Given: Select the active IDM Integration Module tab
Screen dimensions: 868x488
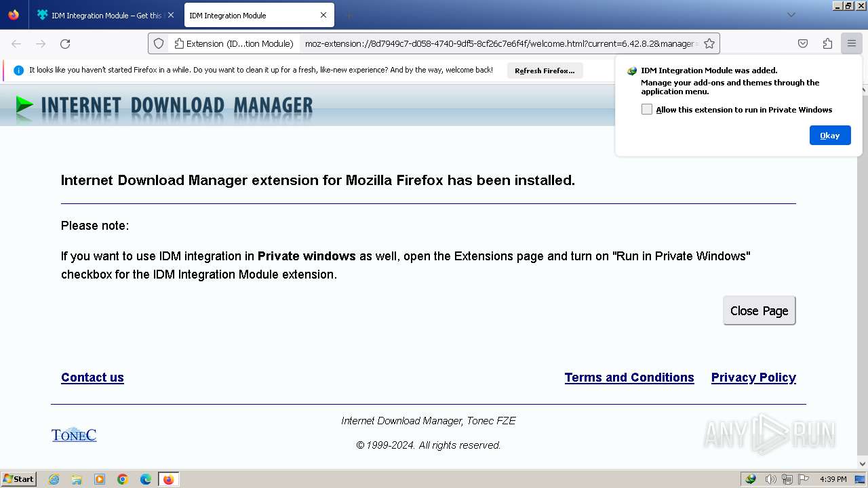Looking at the screenshot, I should pyautogui.click(x=259, y=15).
